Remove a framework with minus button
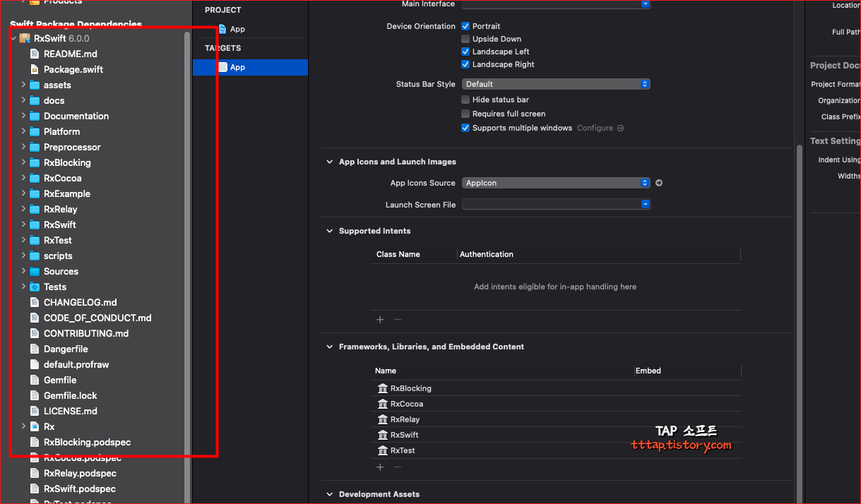 [398, 467]
